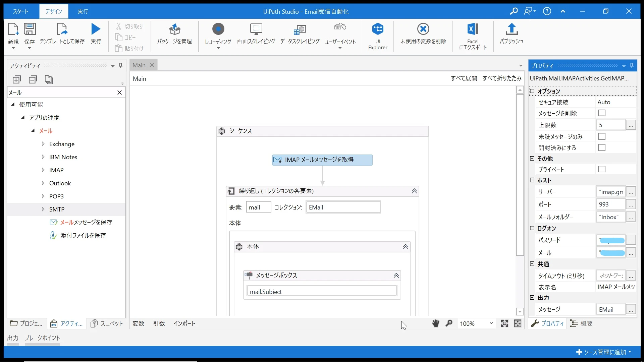Click Export to Excel icon
Image resolution: width=644 pixels, height=362 pixels.
point(473,29)
